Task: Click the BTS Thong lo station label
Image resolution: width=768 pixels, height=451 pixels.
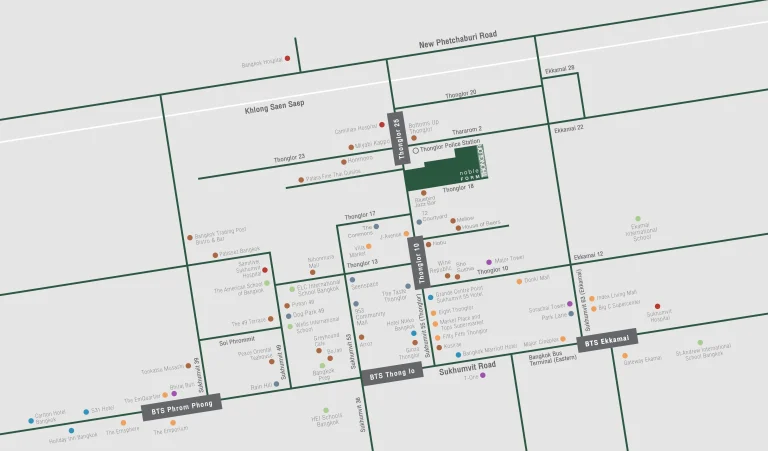Action: pos(392,374)
